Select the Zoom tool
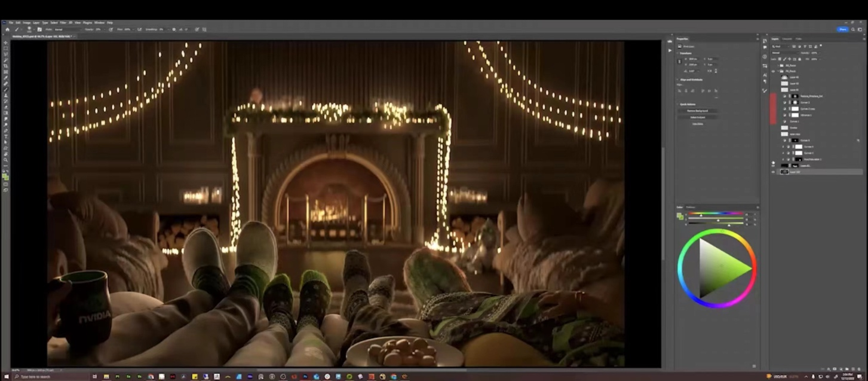Screen dimensions: 868x381 (x=5, y=159)
